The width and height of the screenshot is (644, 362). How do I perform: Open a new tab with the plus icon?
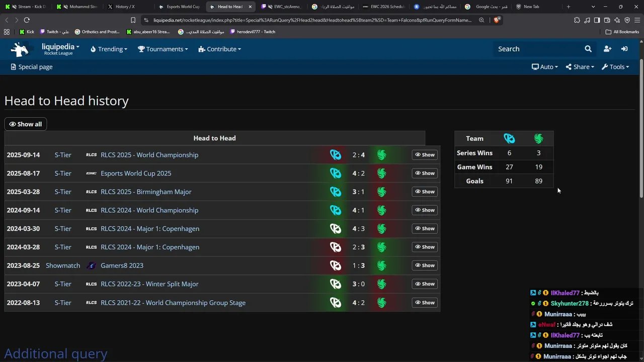(569, 7)
